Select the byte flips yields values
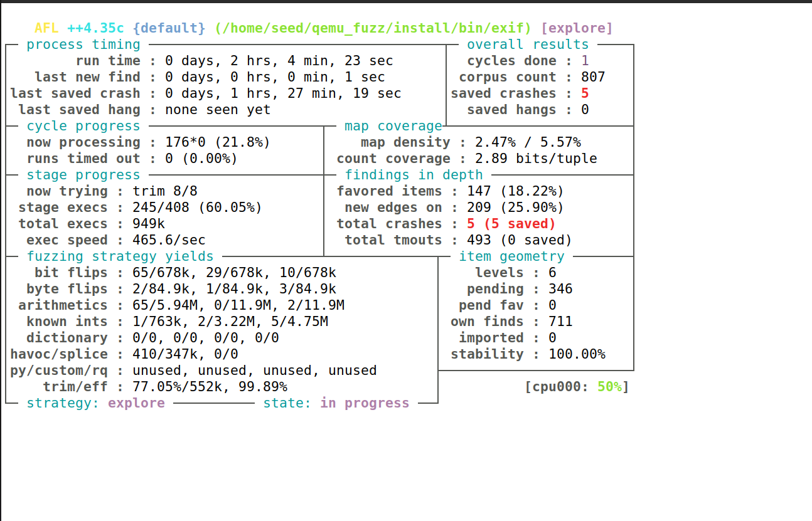This screenshot has width=812, height=521. (x=234, y=289)
